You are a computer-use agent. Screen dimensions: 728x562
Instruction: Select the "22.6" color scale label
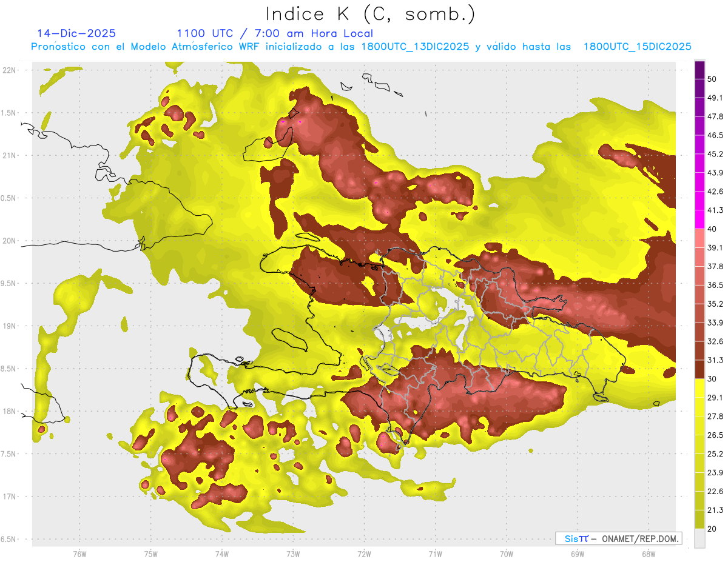(715, 491)
